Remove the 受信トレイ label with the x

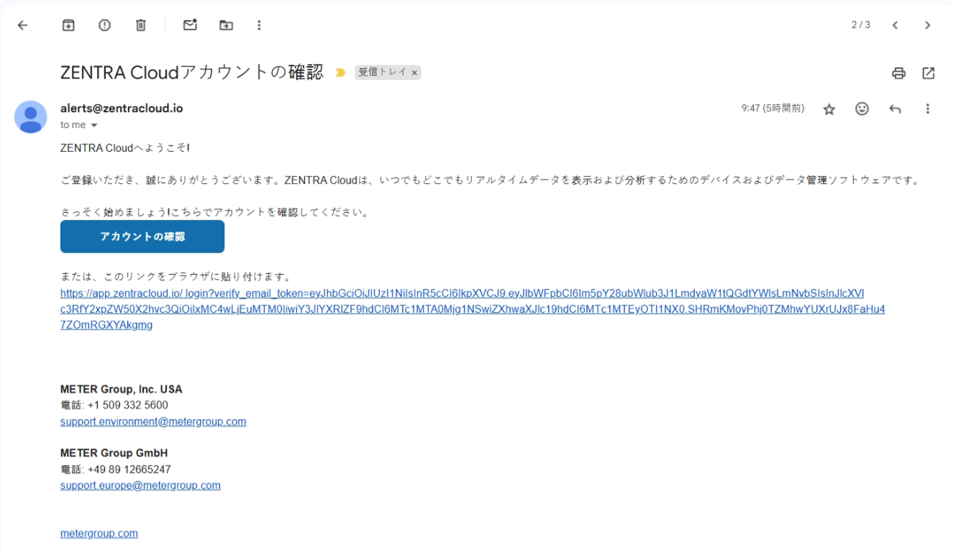(414, 73)
